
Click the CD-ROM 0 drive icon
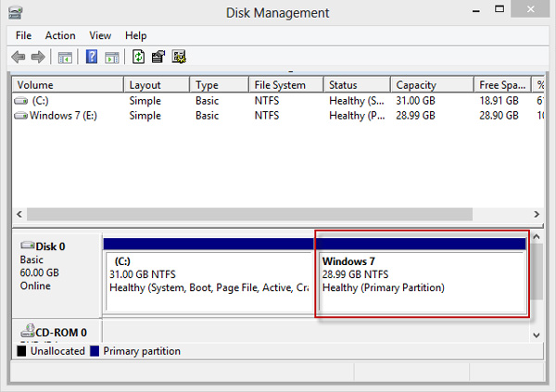[x=28, y=330]
